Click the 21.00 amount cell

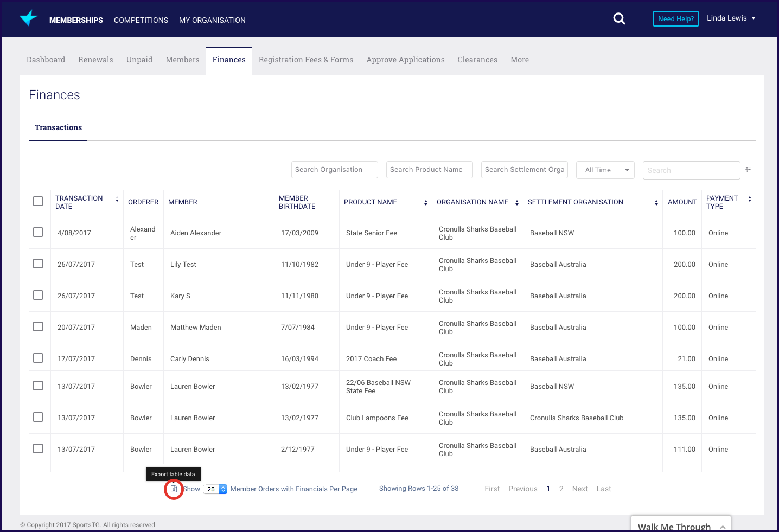point(687,359)
